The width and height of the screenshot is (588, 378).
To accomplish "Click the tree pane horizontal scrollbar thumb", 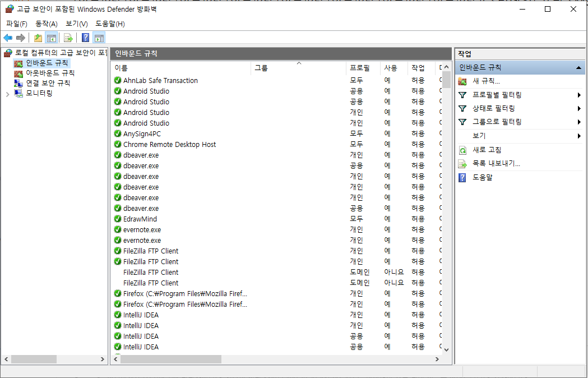I will click(x=34, y=359).
